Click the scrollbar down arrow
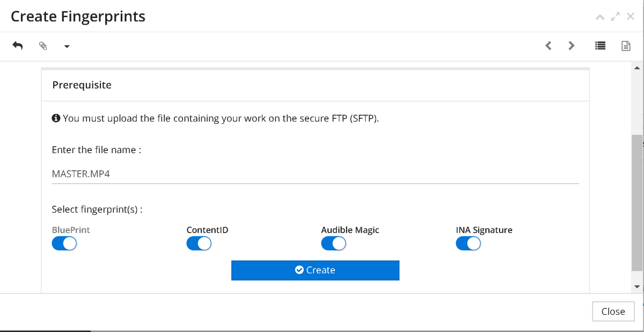The width and height of the screenshot is (644, 332). (637, 287)
